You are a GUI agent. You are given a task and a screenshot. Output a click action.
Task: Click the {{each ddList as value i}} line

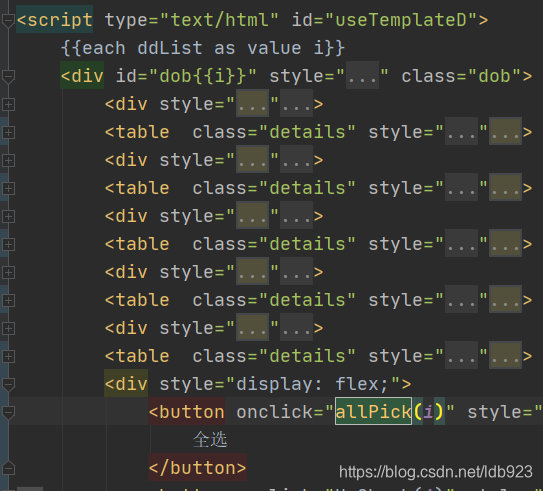203,48
